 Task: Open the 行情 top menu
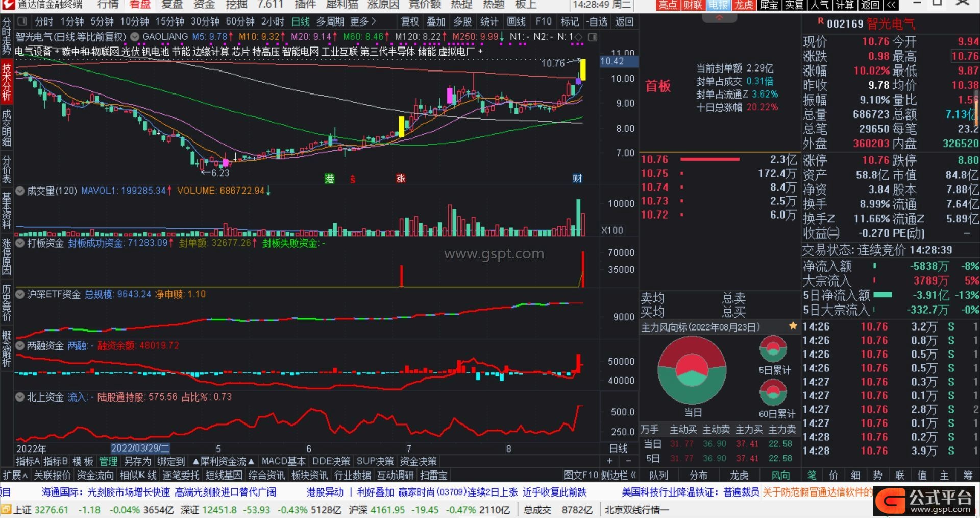click(108, 5)
